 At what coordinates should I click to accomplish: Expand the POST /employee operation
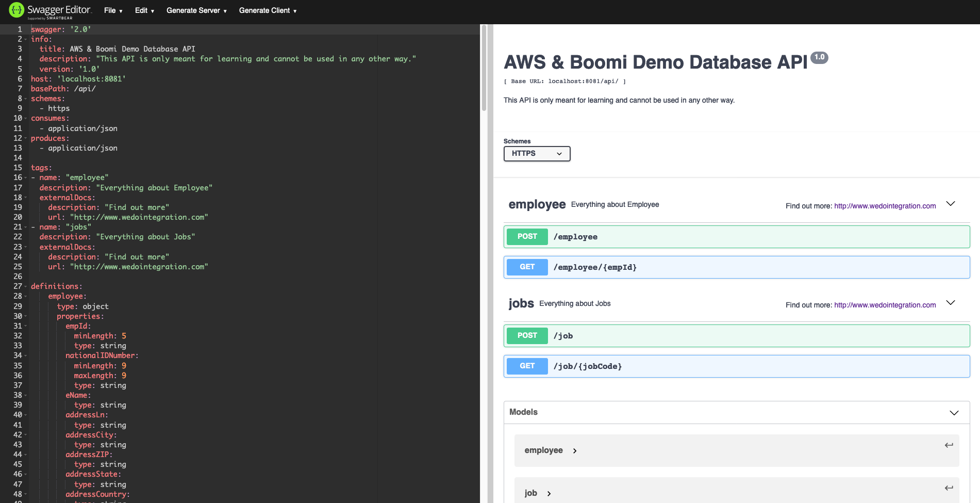click(736, 237)
